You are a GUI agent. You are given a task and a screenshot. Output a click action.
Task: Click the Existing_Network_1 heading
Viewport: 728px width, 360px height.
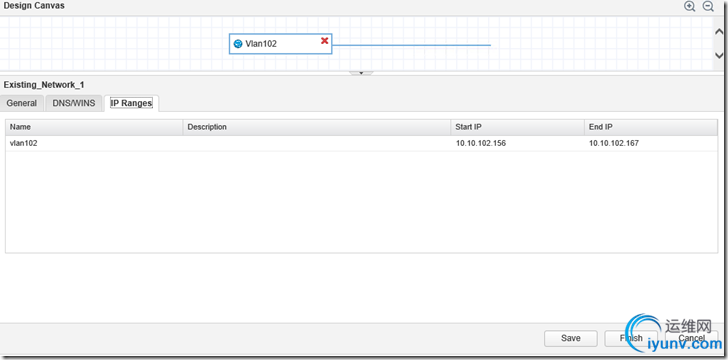coord(44,85)
